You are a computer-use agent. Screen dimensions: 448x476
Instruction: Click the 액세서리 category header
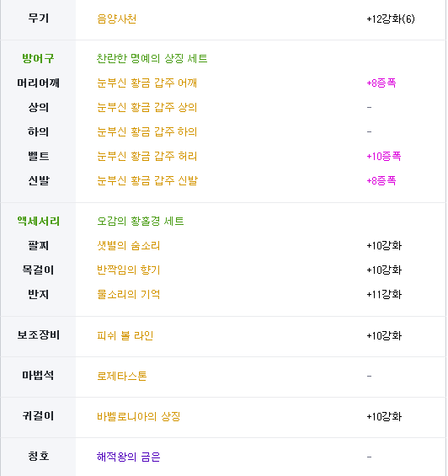[38, 221]
